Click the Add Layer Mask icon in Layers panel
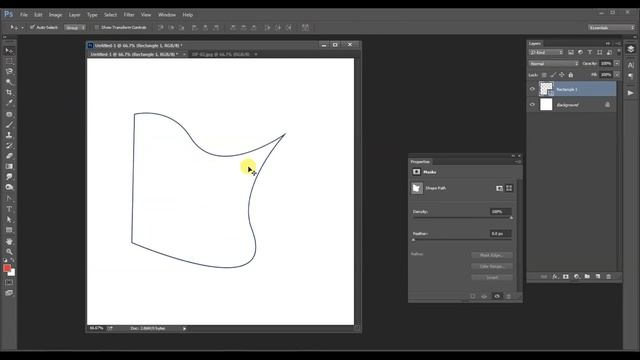This screenshot has height=360, width=640. 566,276
